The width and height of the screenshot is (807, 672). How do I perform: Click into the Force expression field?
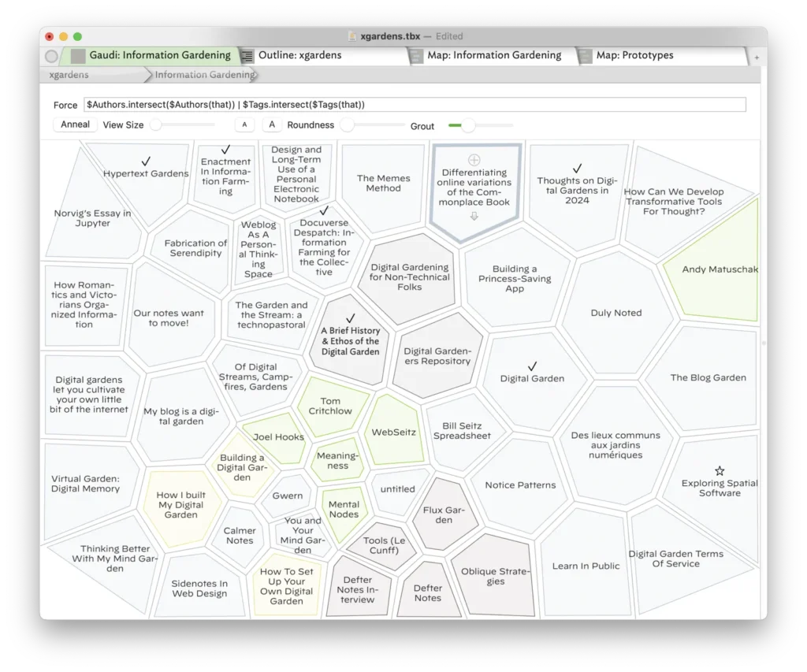pos(415,105)
